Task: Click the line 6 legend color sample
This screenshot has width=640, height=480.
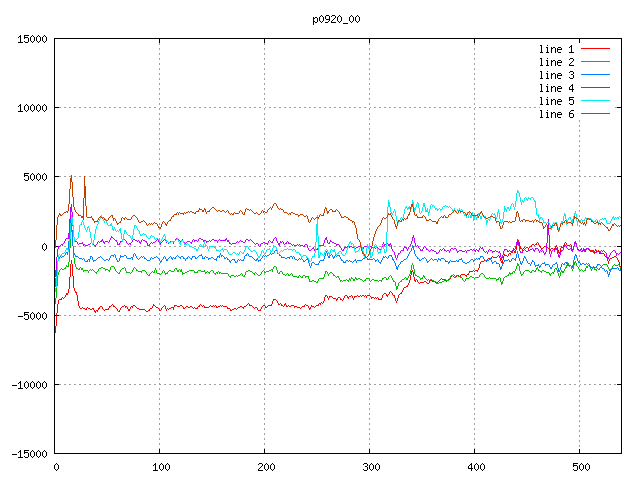Action: [595, 114]
